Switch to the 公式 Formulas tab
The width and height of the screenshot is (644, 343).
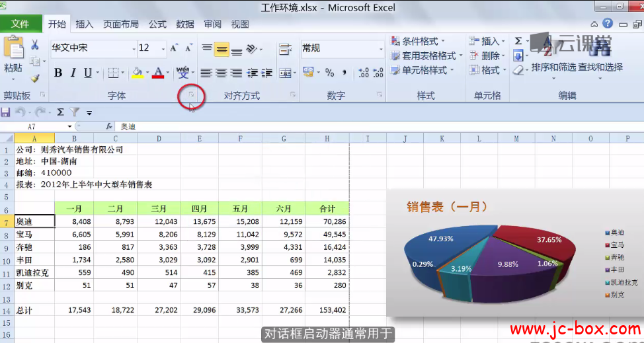[x=157, y=24]
